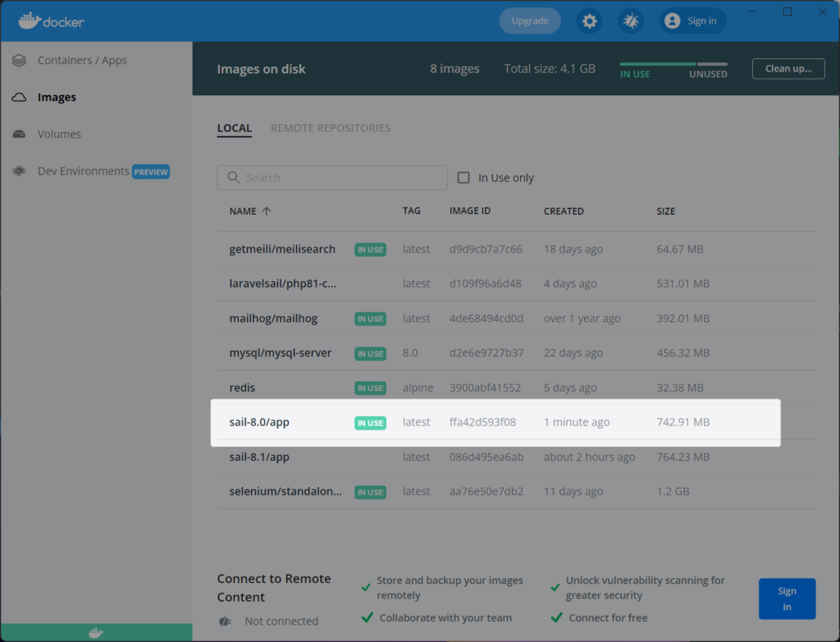Sort by the SIZE column header
The width and height of the screenshot is (840, 642).
666,211
